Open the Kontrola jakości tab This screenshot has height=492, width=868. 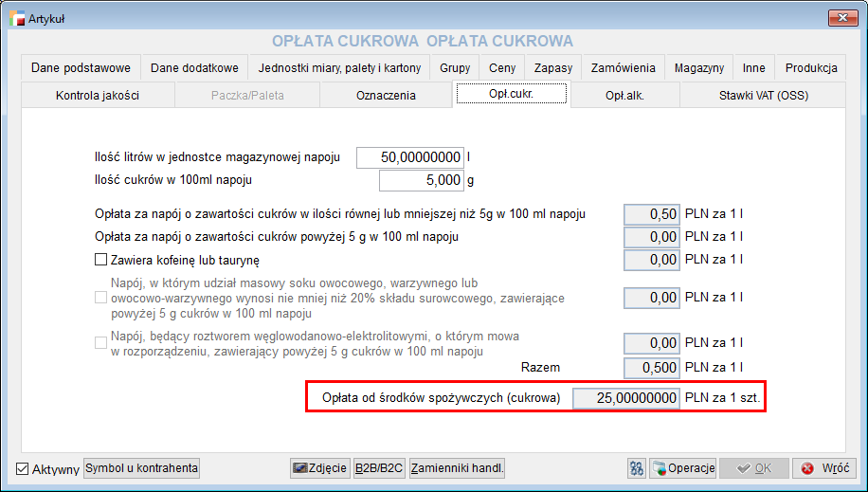(x=98, y=95)
